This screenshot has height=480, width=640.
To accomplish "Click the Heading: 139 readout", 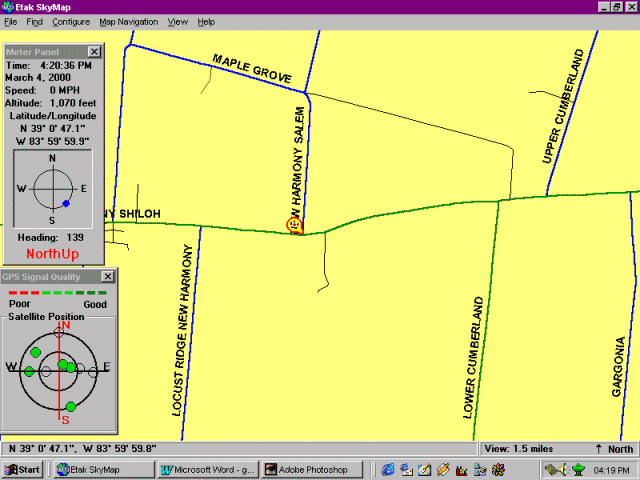I will point(51,238).
